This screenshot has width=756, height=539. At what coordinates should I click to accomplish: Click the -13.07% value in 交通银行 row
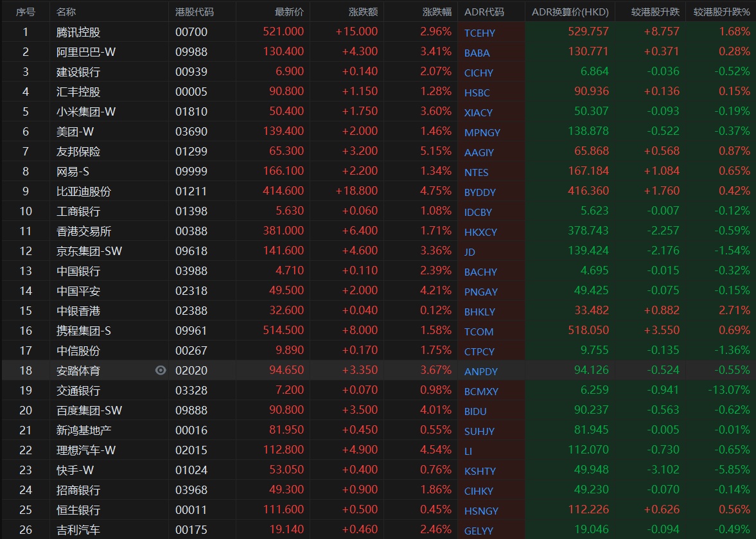point(729,389)
